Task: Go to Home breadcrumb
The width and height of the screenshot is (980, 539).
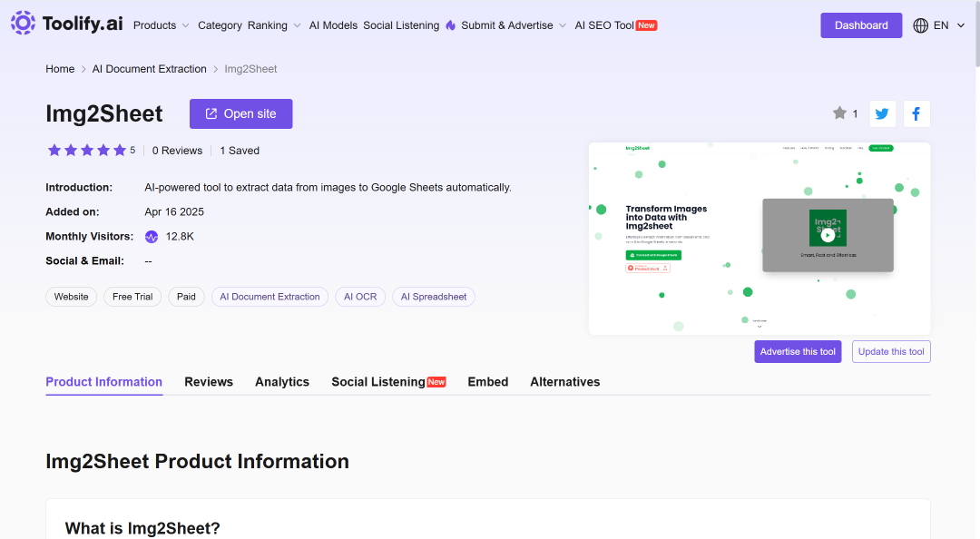Action: click(x=60, y=69)
